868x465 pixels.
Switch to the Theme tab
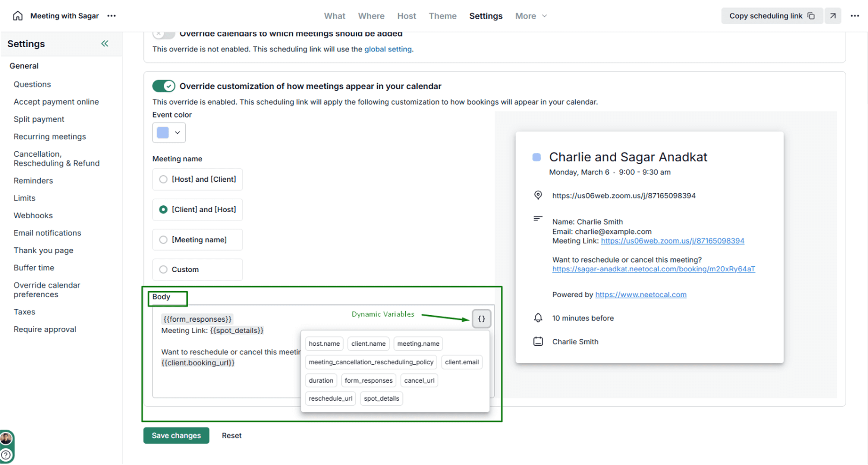pyautogui.click(x=442, y=16)
